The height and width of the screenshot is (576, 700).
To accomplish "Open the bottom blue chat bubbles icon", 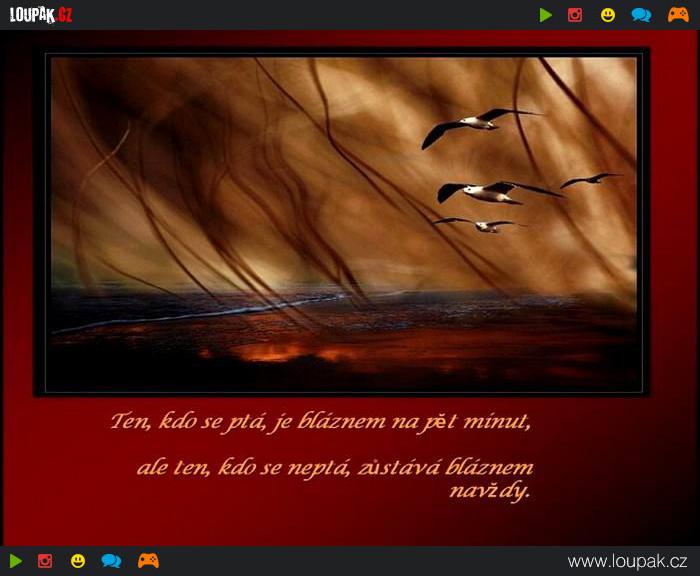I will (111, 561).
